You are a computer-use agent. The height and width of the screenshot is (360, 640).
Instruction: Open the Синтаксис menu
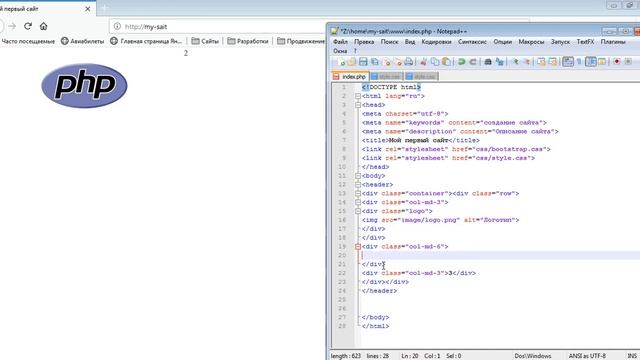click(472, 42)
